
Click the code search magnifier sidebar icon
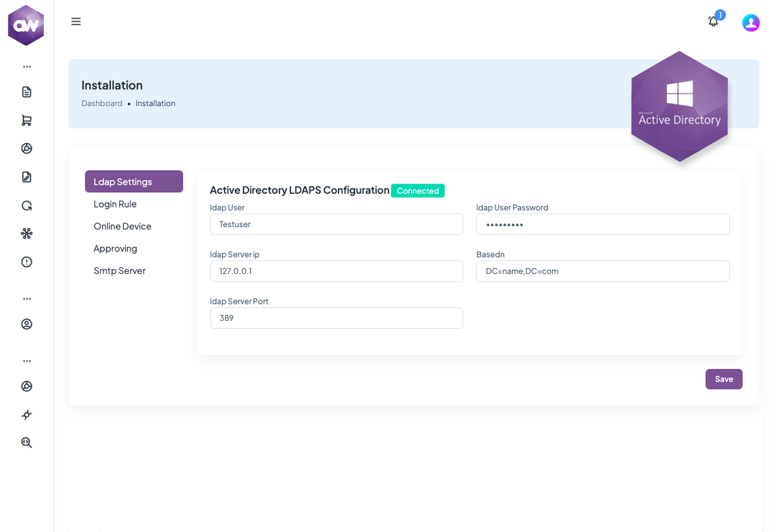coord(26,443)
